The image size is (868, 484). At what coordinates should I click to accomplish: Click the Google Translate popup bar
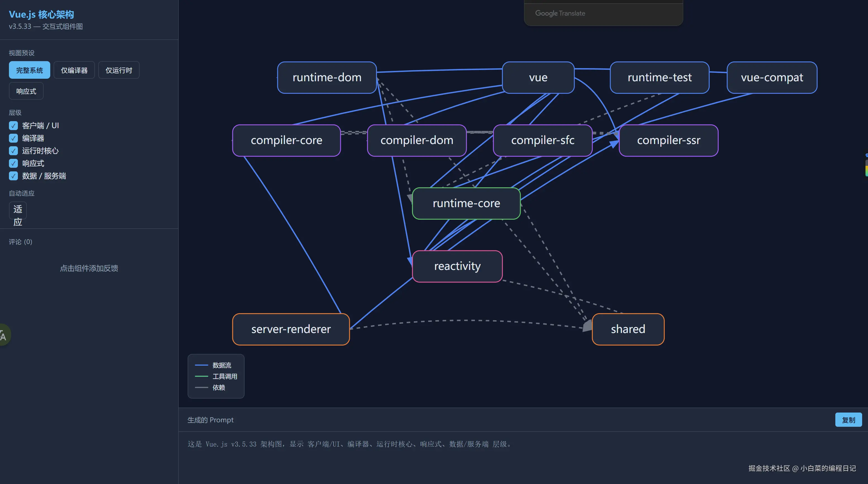pyautogui.click(x=603, y=13)
